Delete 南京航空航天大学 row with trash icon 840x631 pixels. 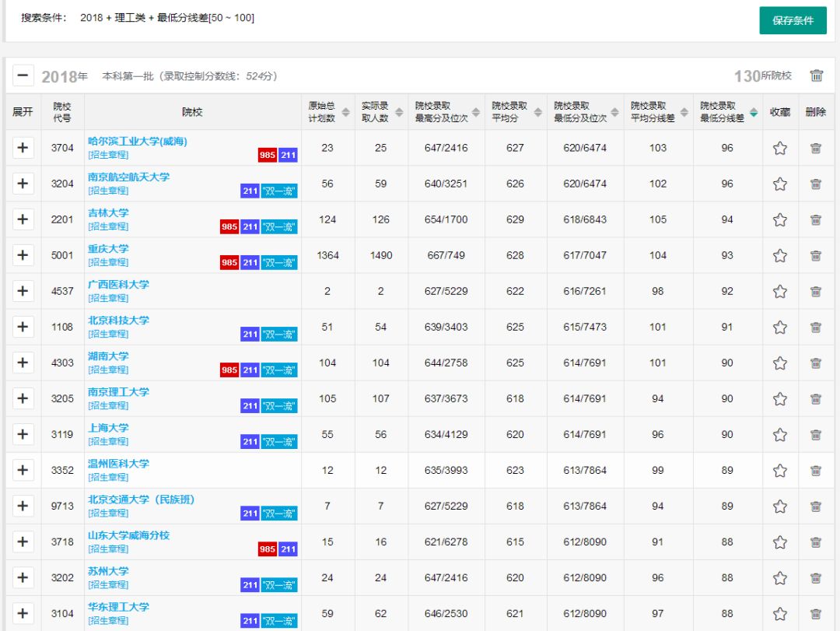click(816, 184)
